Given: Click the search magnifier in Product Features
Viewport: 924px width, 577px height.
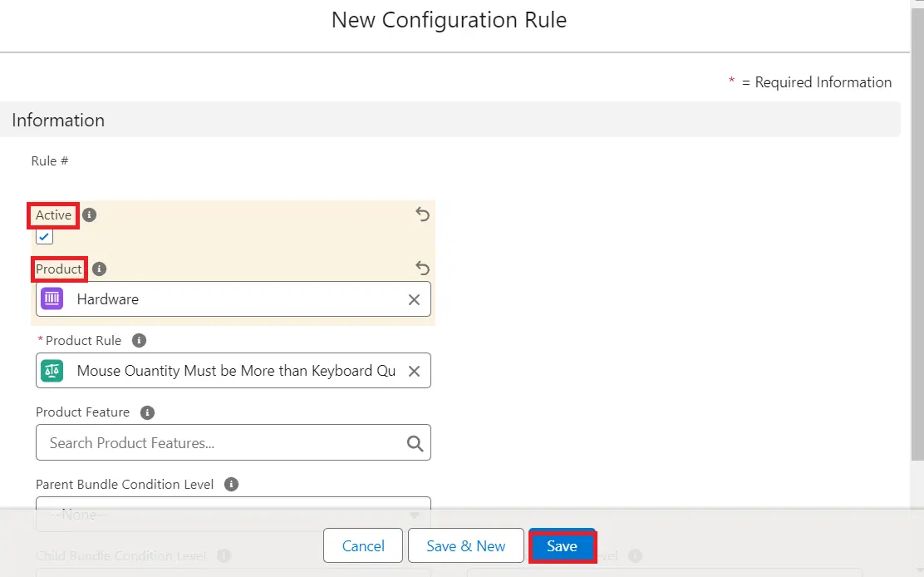Looking at the screenshot, I should pyautogui.click(x=415, y=443).
